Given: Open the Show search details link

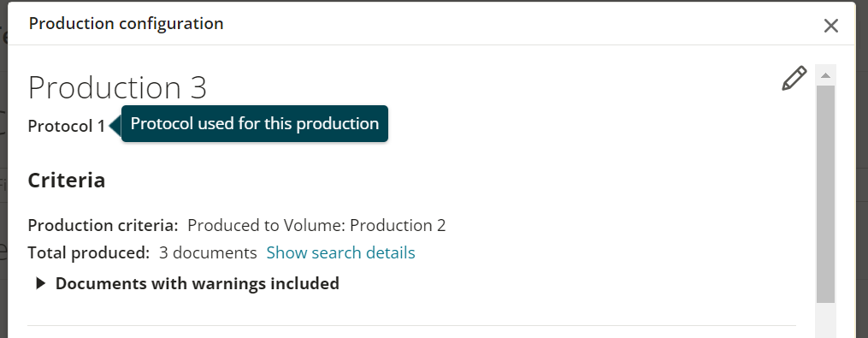Looking at the screenshot, I should click(x=340, y=252).
